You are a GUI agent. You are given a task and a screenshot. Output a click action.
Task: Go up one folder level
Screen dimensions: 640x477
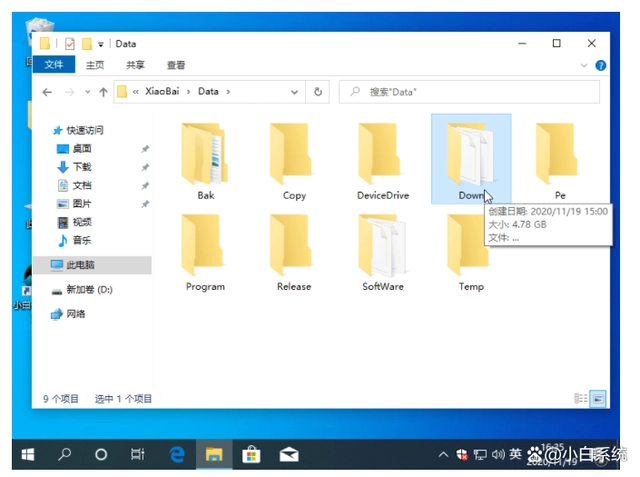(x=103, y=92)
